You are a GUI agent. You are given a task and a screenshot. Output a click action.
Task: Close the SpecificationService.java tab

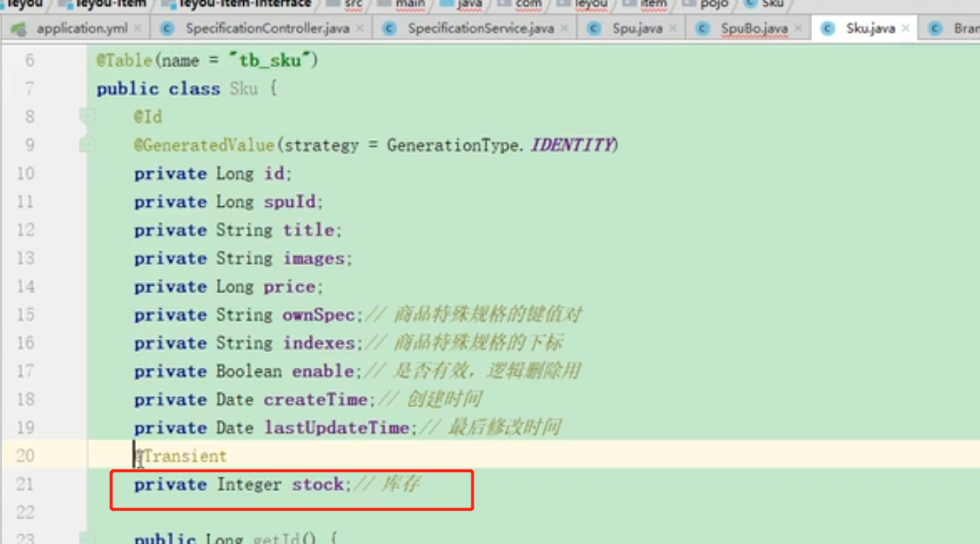pyautogui.click(x=564, y=29)
